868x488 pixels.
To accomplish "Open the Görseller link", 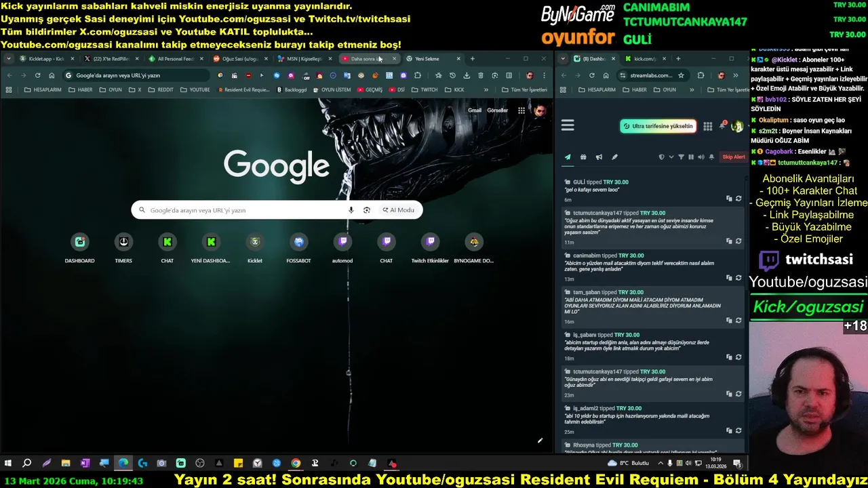I will [x=497, y=110].
